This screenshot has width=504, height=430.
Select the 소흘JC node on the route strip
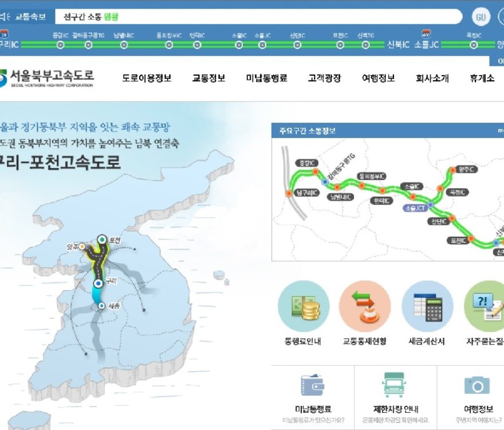click(x=262, y=45)
